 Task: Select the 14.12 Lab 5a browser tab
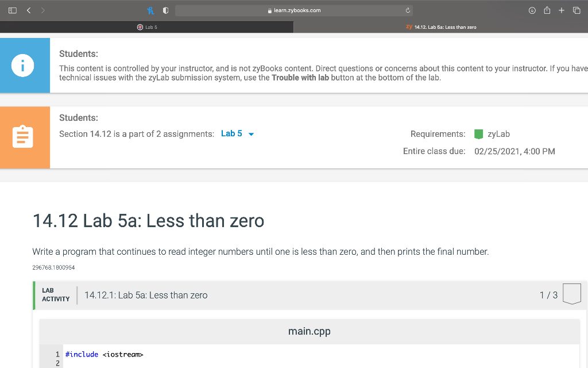442,26
